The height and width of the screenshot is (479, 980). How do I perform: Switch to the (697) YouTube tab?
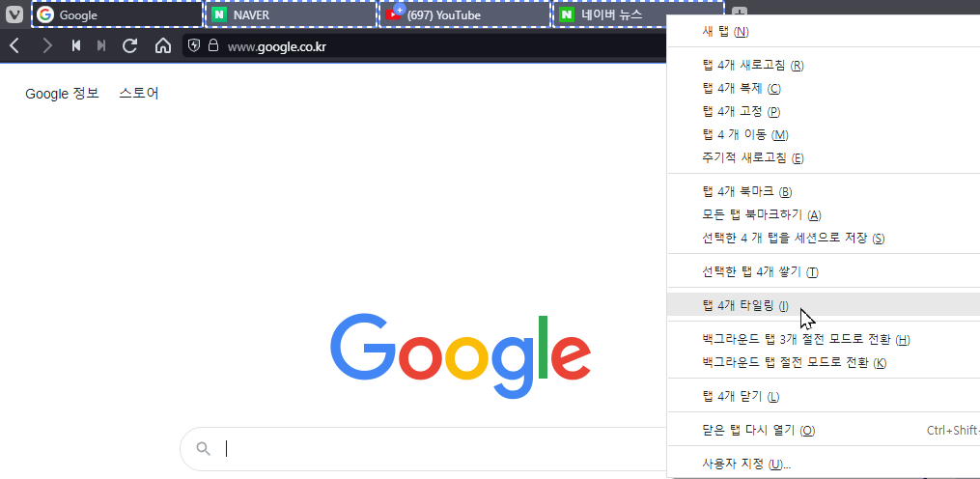(464, 14)
